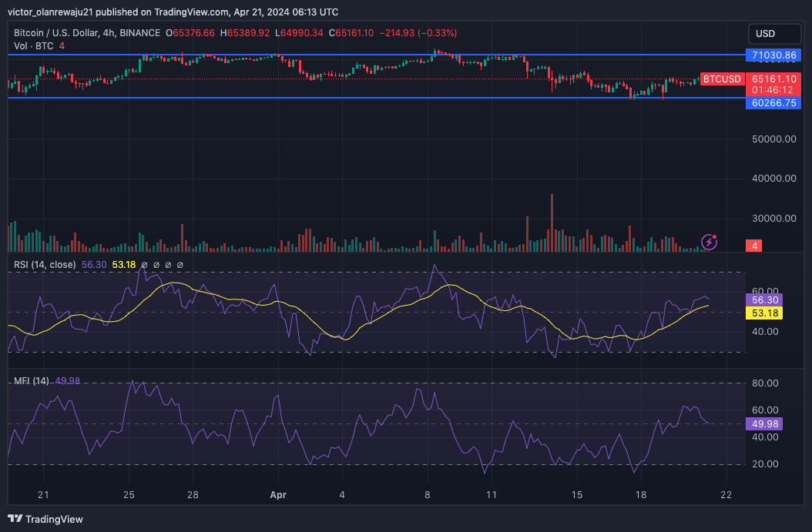Click the 50000.00 level on price axis
The image size is (812, 532).
coord(773,139)
